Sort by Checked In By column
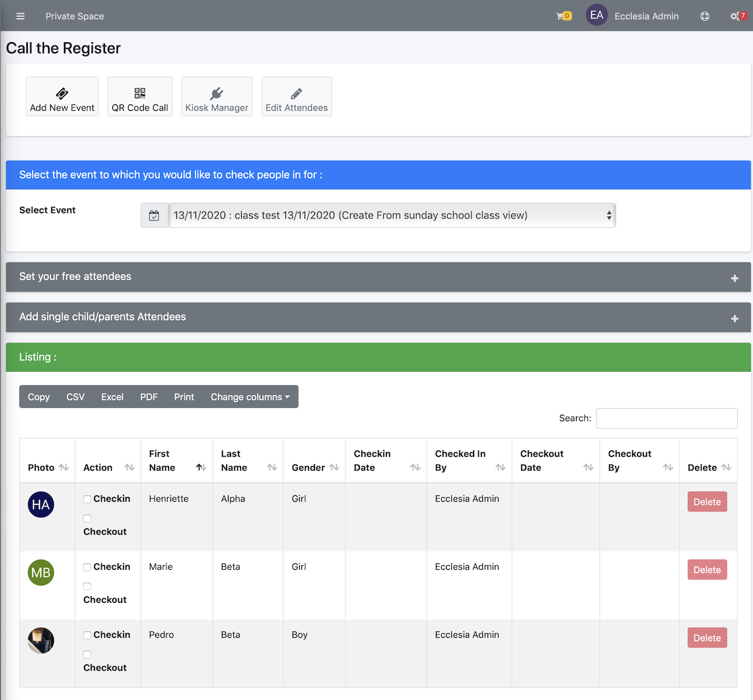This screenshot has height=700, width=753. 469,460
